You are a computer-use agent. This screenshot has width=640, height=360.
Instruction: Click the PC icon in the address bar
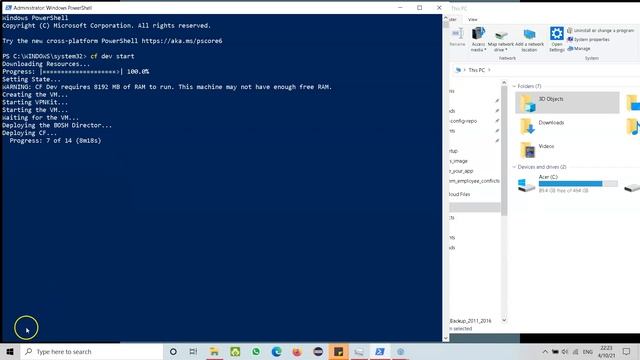pos(458,70)
